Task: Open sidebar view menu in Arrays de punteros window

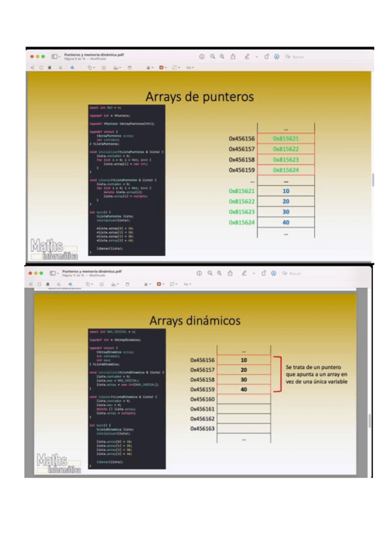Action: 56,57
